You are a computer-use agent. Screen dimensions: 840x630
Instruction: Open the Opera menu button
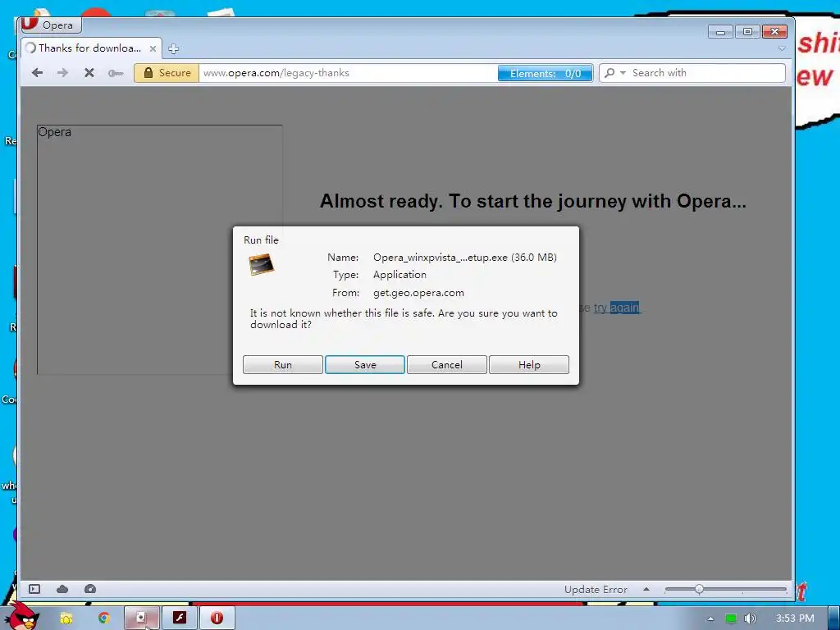click(x=50, y=25)
